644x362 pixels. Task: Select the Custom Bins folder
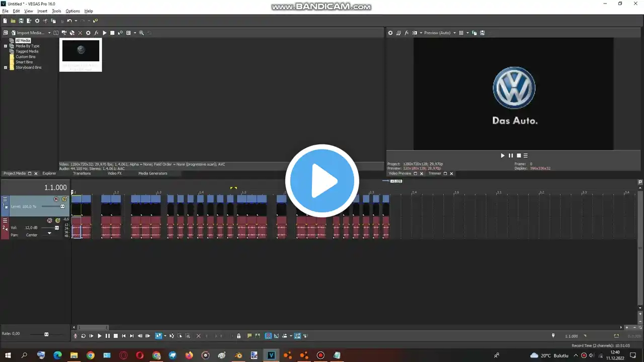click(x=25, y=57)
